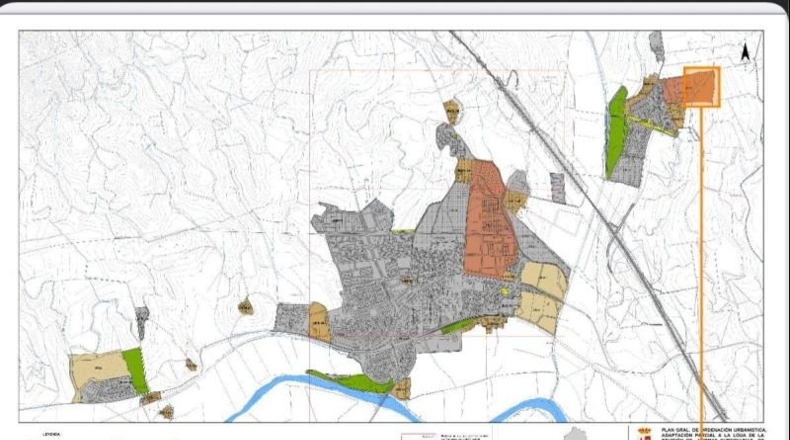The image size is (790, 440).
Task: Click the isolated gray block beside the railway
Action: click(558, 188)
